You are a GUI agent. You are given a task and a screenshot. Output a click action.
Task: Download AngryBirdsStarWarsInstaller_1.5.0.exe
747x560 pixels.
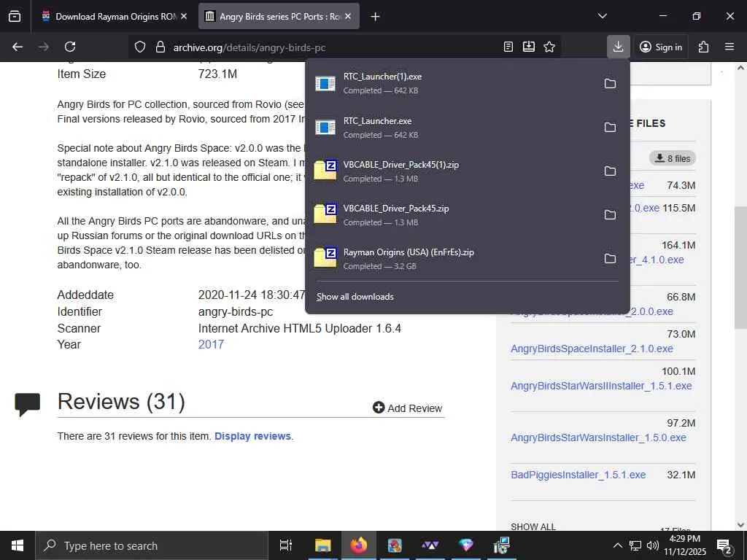598,437
